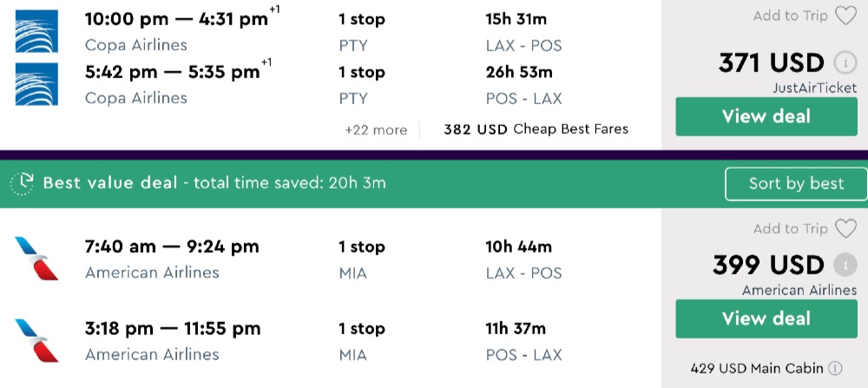Add the Copa Airlines itinerary to Trip

pos(790,16)
